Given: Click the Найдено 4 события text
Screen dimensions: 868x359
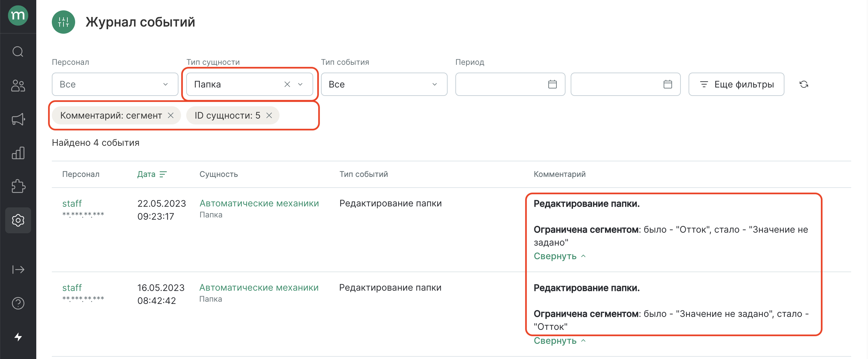Looking at the screenshot, I should (x=96, y=143).
